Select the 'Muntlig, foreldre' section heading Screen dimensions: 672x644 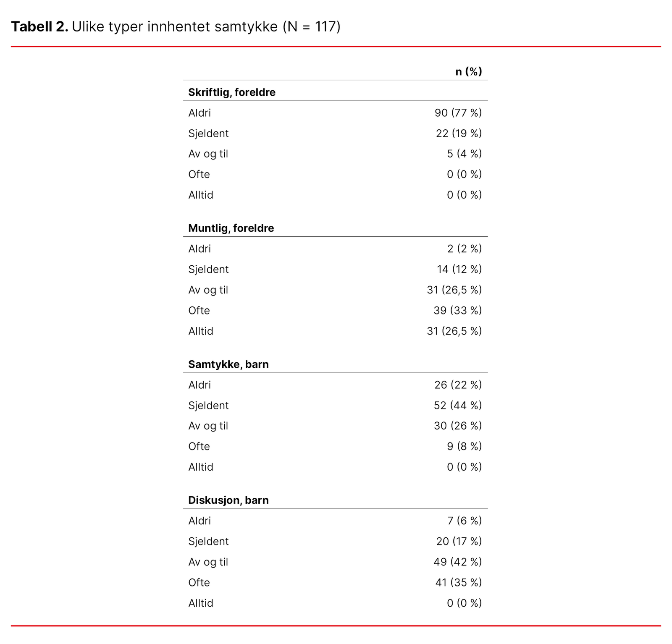pyautogui.click(x=231, y=228)
